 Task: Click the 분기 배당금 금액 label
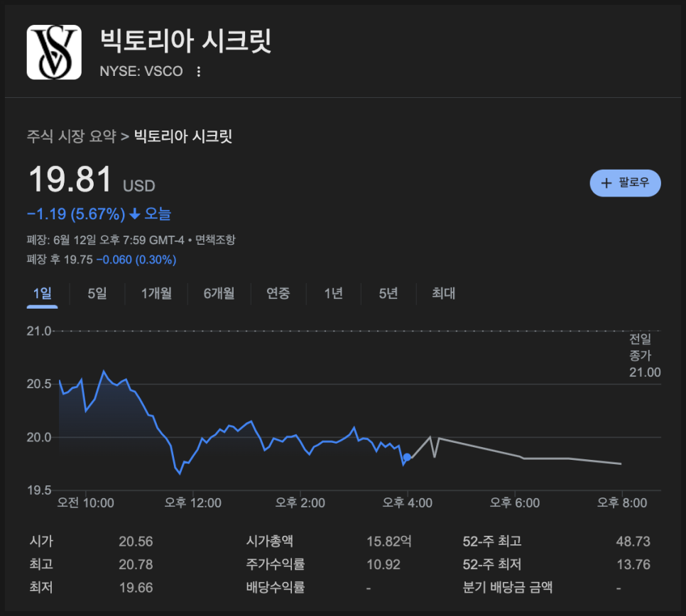pyautogui.click(x=508, y=587)
